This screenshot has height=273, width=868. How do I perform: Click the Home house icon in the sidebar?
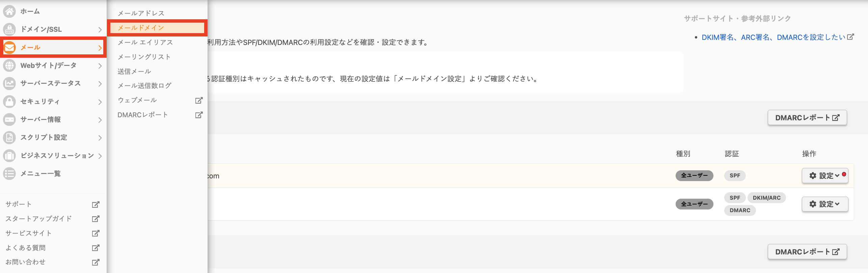click(x=9, y=11)
